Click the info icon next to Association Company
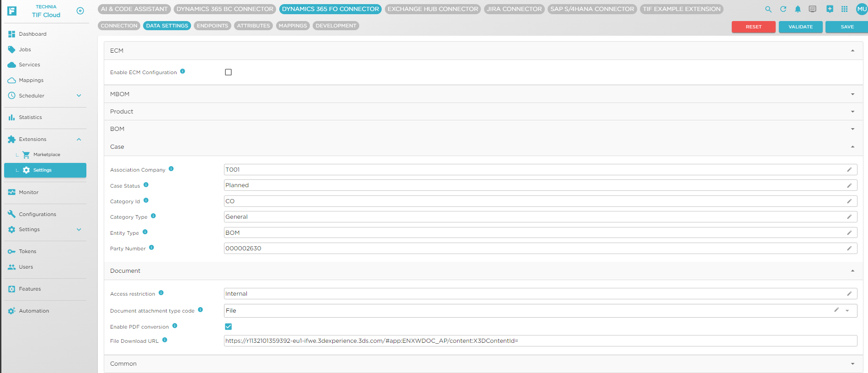The image size is (868, 373). pos(171,169)
